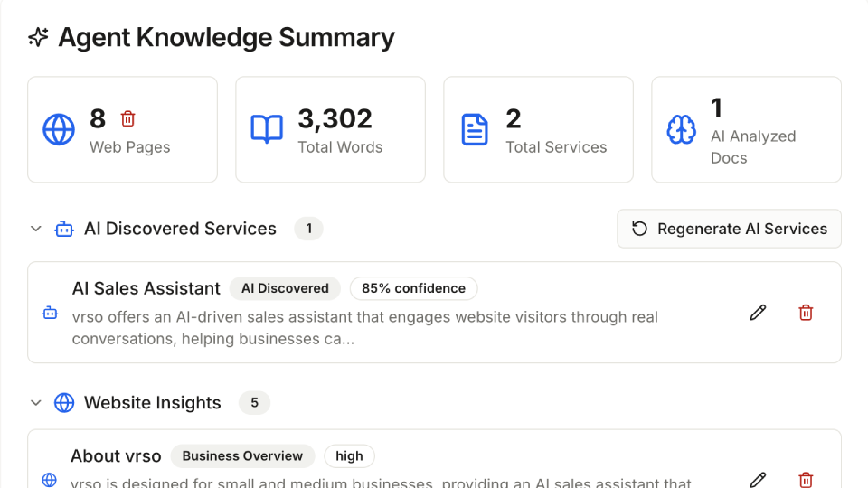868x488 pixels.
Task: Click the small robot icon in AI Sales Assistant card
Action: click(x=50, y=314)
